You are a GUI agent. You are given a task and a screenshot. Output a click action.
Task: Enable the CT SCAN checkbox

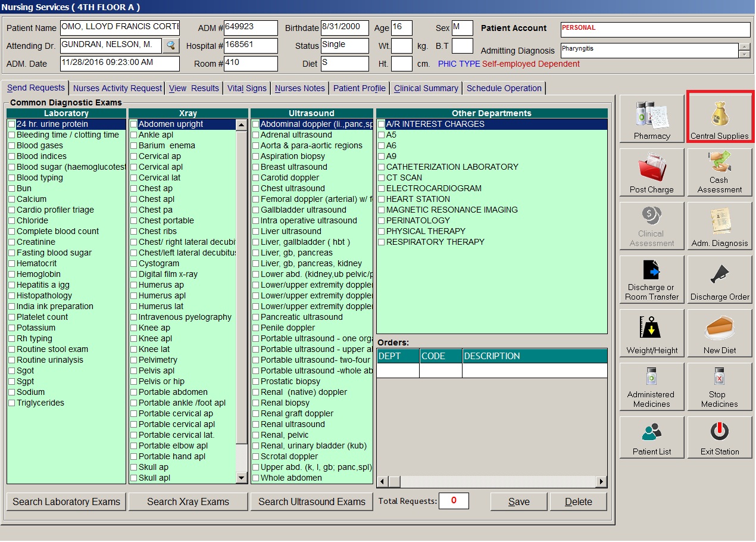pos(382,178)
